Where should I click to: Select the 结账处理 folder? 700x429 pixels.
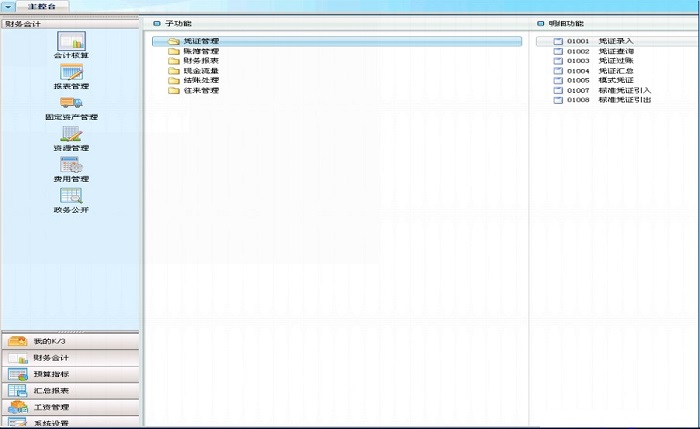[193, 80]
